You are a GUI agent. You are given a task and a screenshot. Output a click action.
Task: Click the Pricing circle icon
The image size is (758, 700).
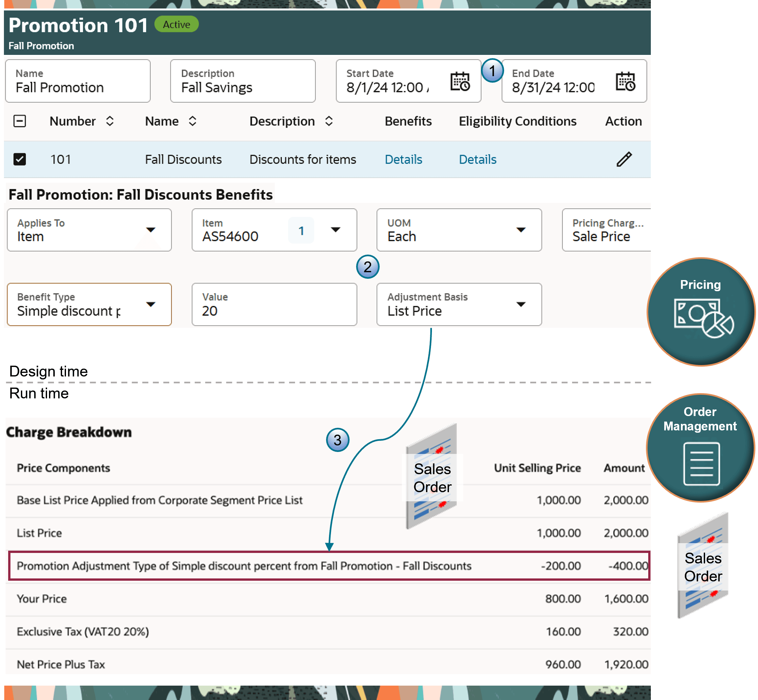pyautogui.click(x=701, y=312)
